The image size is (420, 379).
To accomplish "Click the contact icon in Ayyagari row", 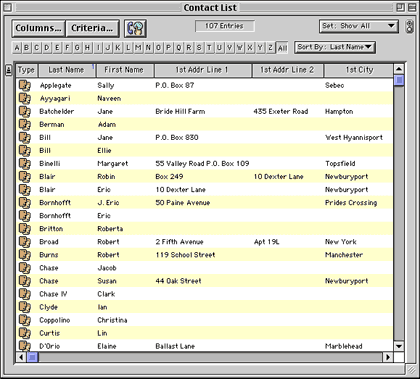I will [25, 98].
